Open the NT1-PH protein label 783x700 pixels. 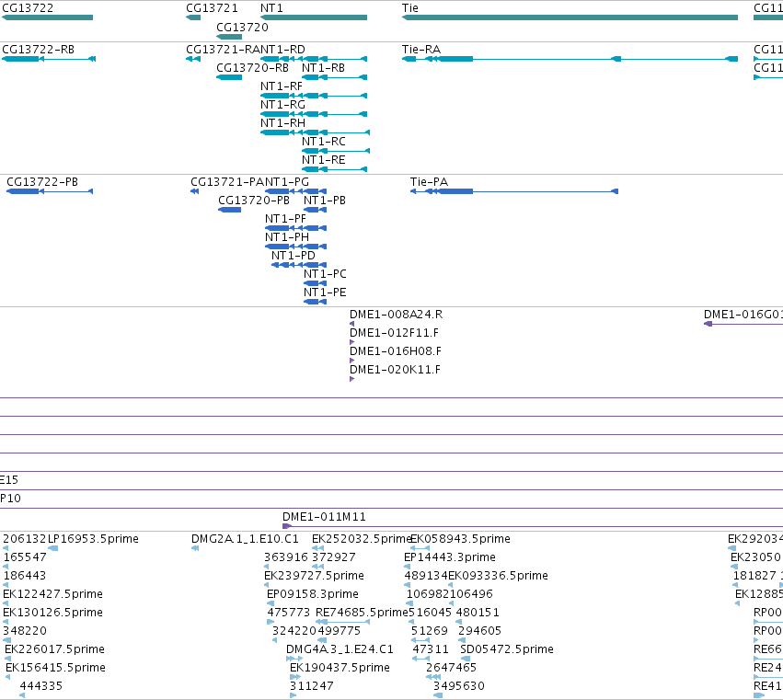point(287,237)
